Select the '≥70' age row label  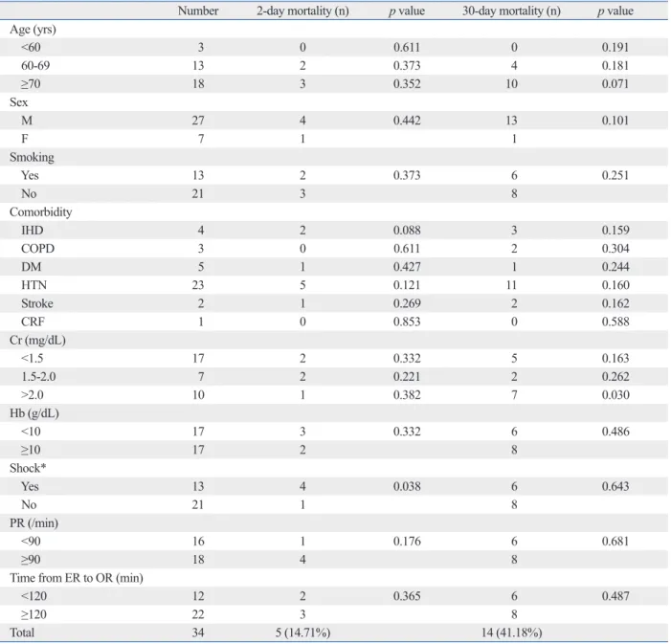click(31, 84)
